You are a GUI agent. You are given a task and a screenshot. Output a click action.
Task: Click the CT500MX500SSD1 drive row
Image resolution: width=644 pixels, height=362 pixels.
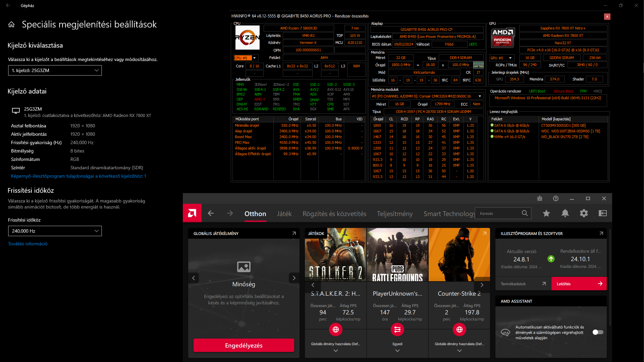(548, 125)
